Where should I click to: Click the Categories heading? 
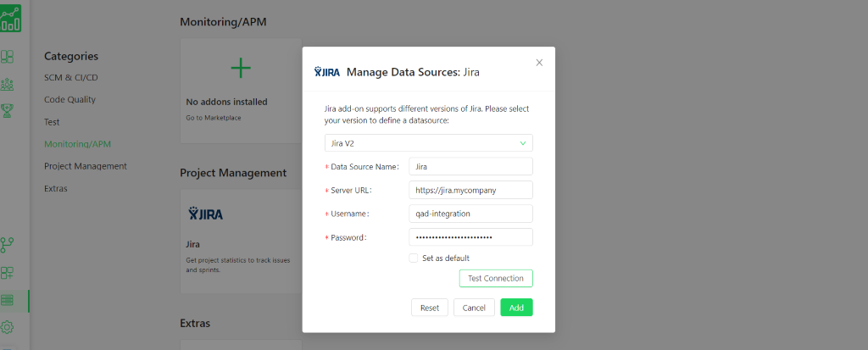(x=71, y=56)
